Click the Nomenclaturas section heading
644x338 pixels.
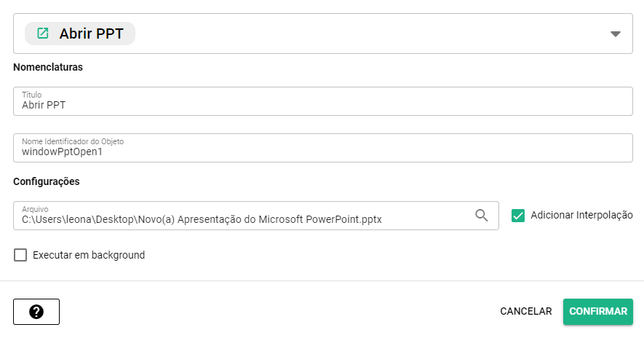click(48, 68)
